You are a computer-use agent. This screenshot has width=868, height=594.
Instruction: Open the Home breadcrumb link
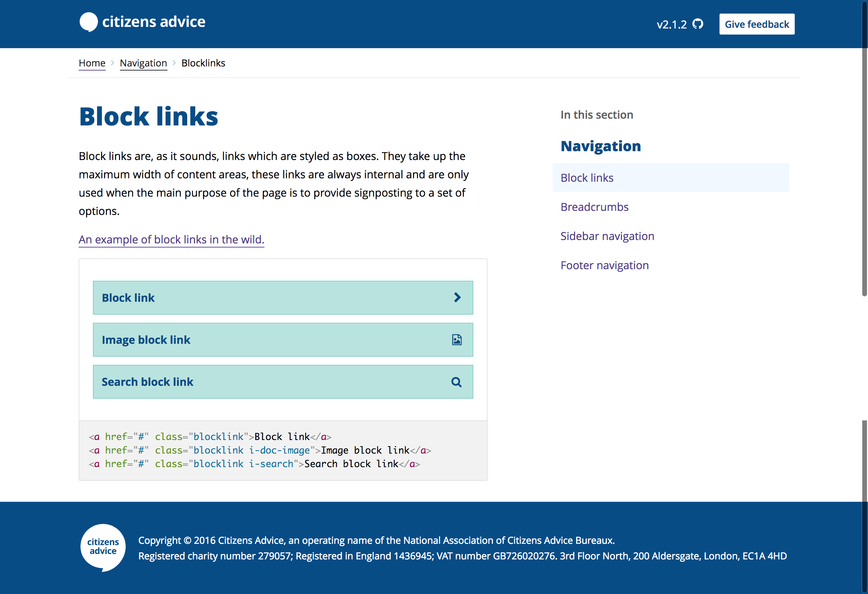click(x=92, y=63)
